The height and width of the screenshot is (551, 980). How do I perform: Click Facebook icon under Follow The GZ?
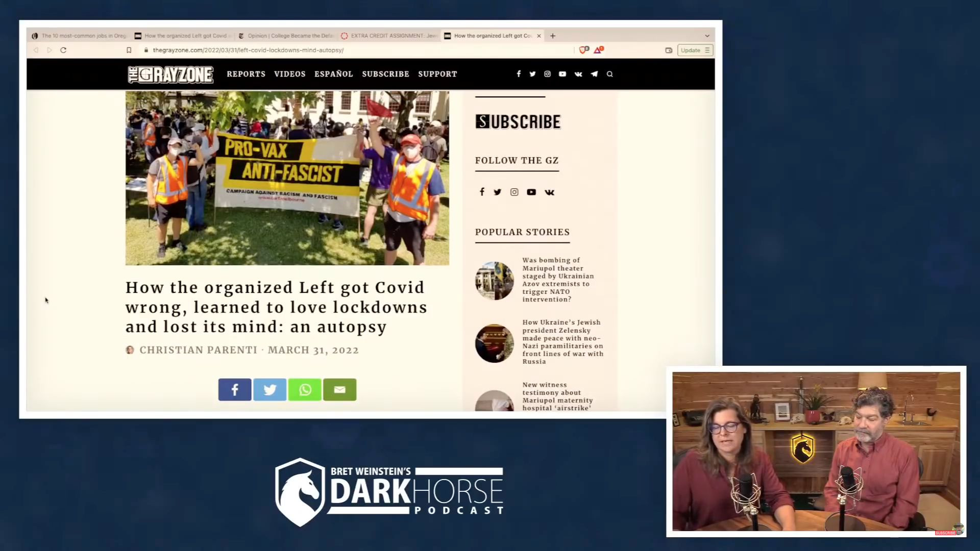pos(482,192)
